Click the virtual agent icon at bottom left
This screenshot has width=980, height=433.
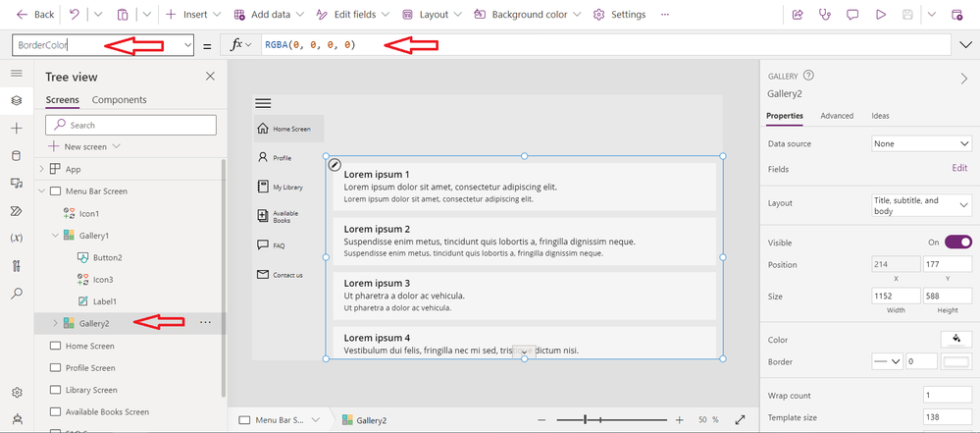pos(17,419)
